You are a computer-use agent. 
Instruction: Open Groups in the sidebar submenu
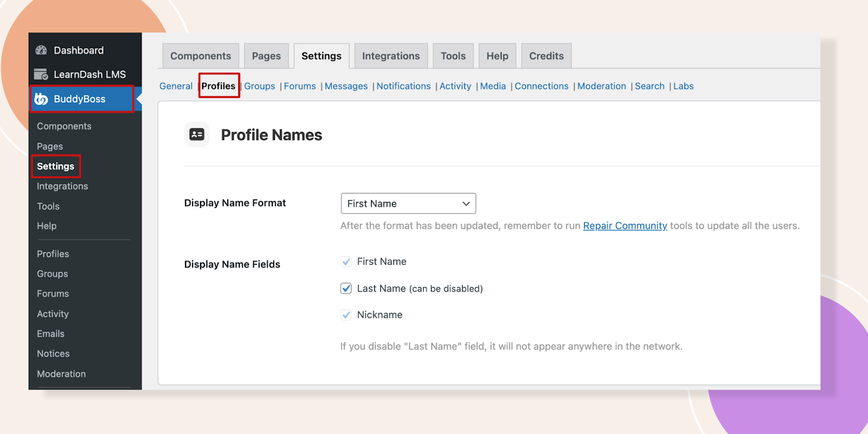(x=53, y=274)
